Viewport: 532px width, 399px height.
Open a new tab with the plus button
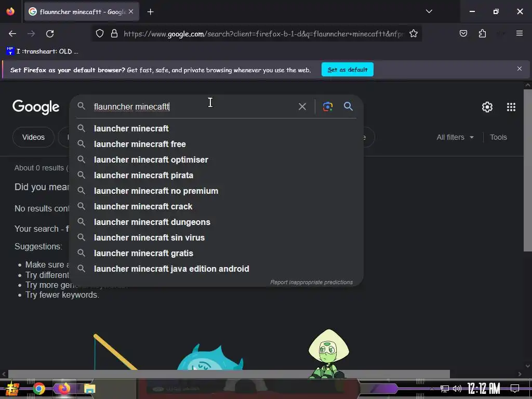pos(150,12)
